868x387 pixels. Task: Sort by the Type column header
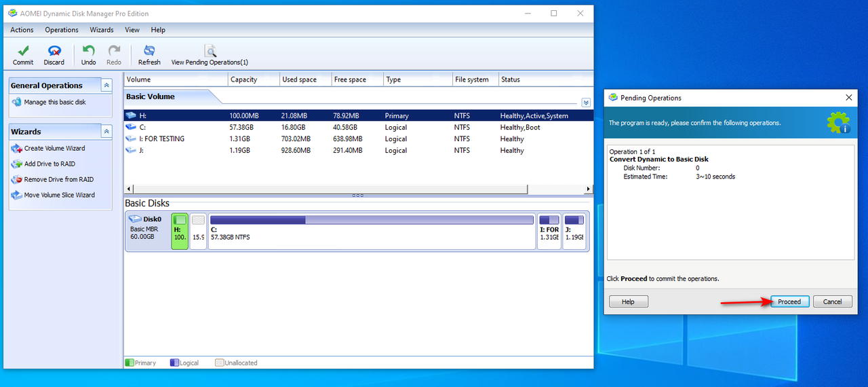pos(418,79)
